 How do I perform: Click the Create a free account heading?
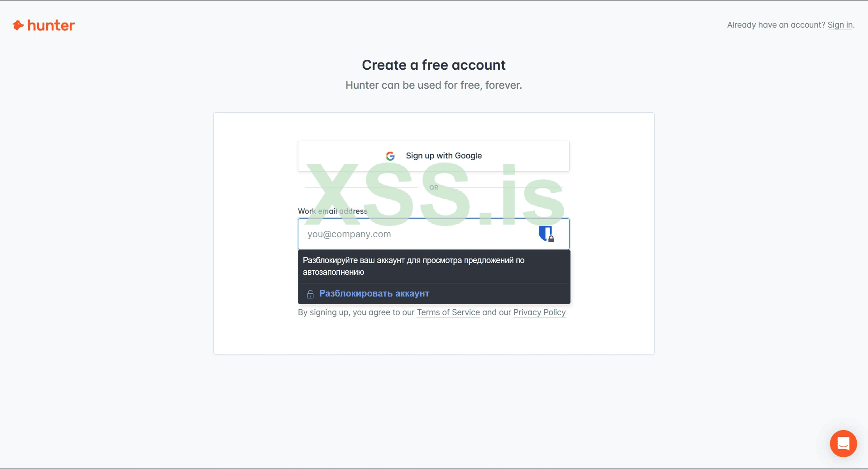coord(433,65)
